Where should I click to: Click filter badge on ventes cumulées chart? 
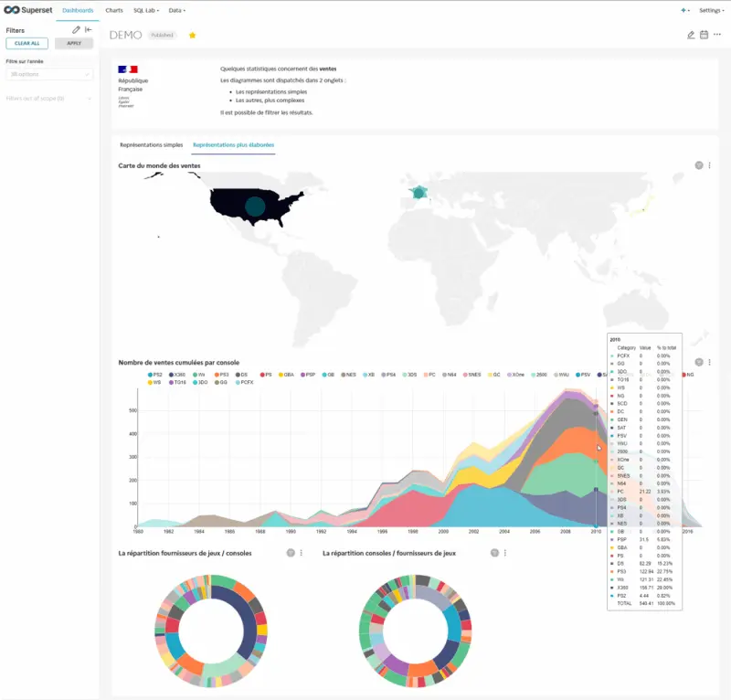(699, 362)
